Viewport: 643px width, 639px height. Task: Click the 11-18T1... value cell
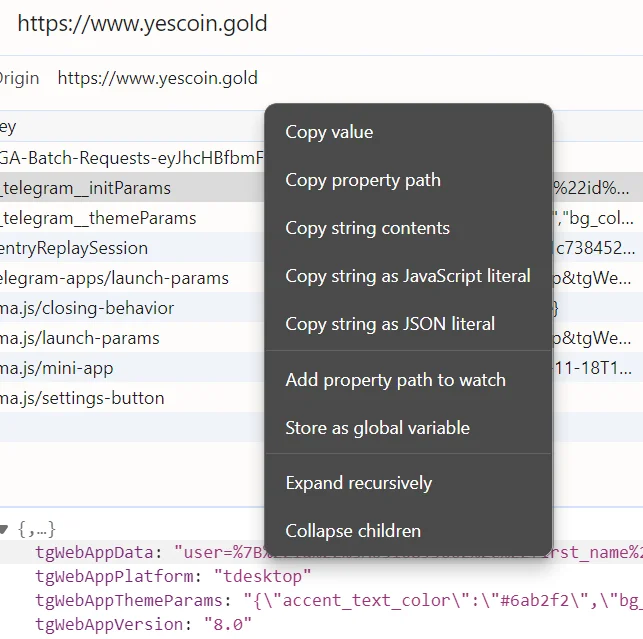[x=592, y=367]
